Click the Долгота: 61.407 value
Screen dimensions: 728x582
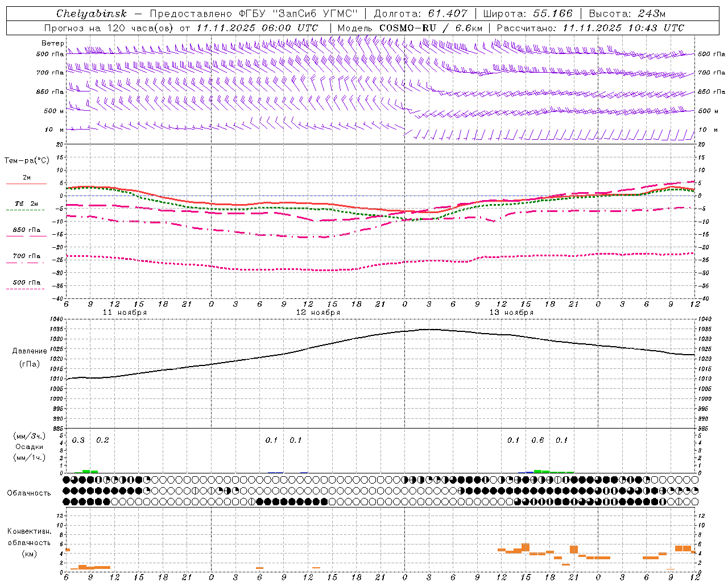(x=421, y=14)
